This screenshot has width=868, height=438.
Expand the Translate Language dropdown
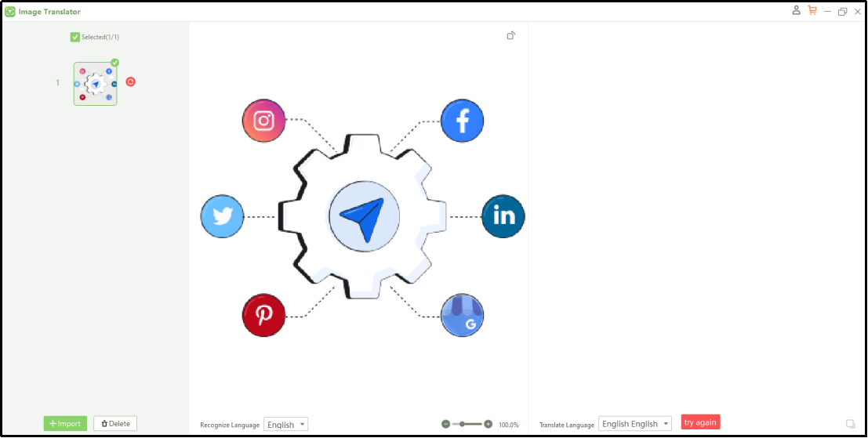(635, 424)
